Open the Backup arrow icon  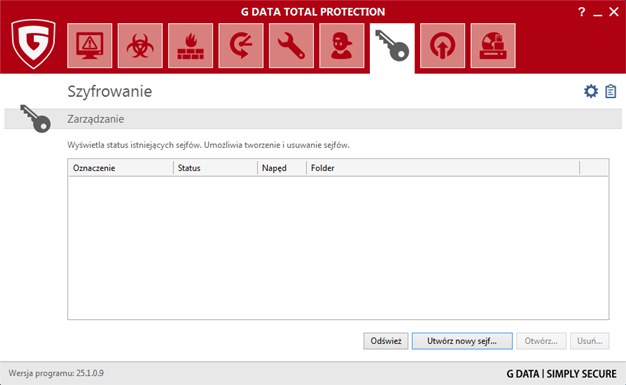point(241,46)
